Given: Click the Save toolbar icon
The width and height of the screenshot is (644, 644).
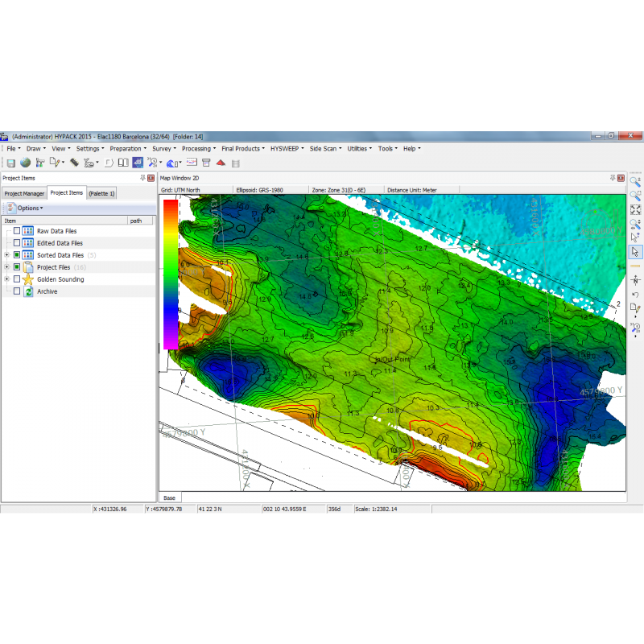Looking at the screenshot, I should point(10,163).
